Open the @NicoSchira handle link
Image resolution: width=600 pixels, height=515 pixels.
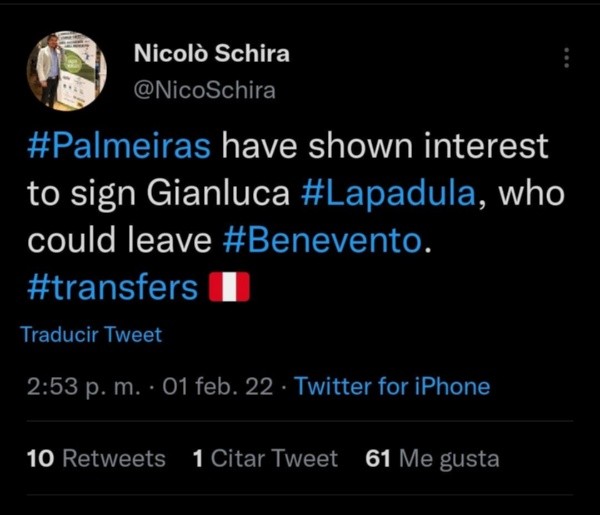pyautogui.click(x=204, y=90)
